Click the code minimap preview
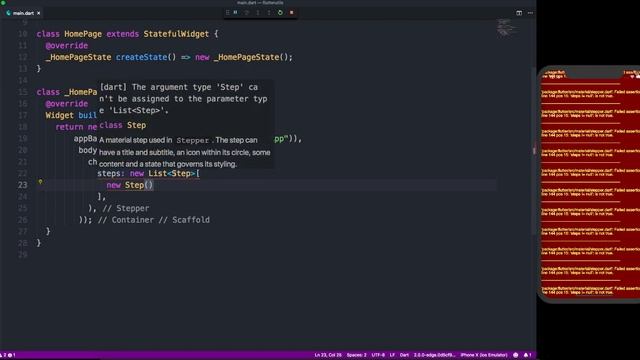Image resolution: width=640 pixels, height=360 pixels. click(x=506, y=27)
